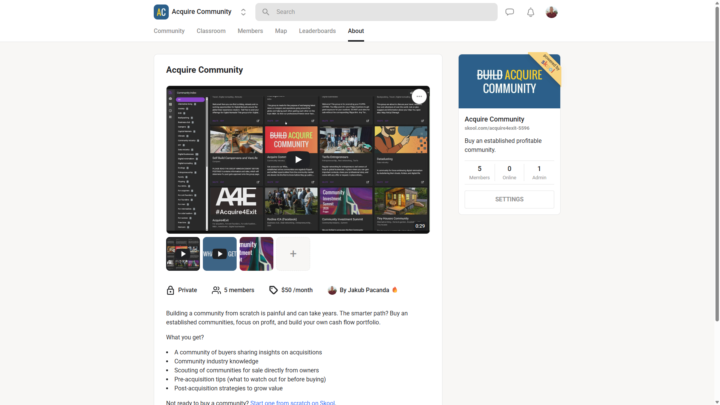Click 'Scouting of communities for sale' bullet
The height and width of the screenshot is (405, 720).
pos(247,371)
